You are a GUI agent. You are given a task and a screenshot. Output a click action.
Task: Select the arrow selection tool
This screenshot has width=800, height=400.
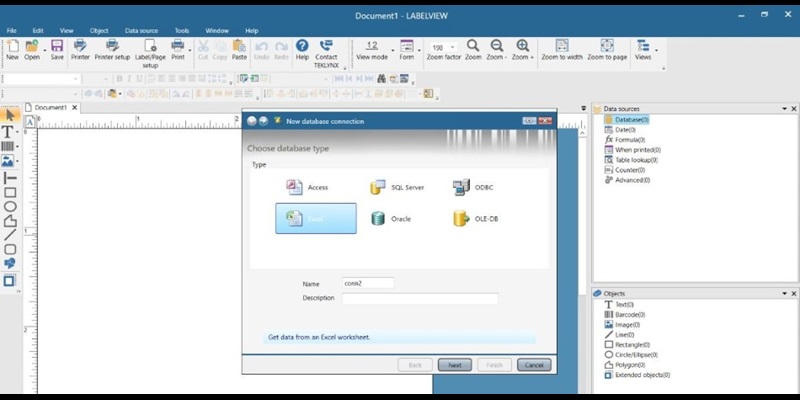10,115
